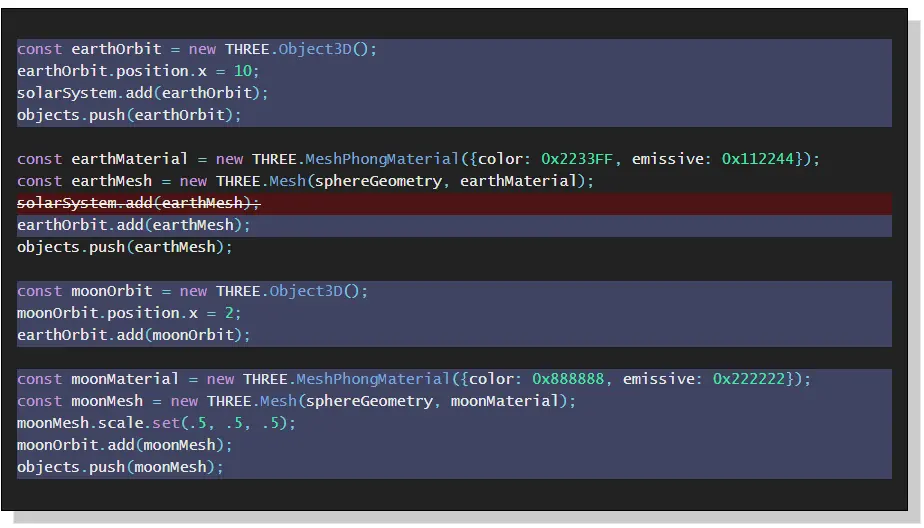Click the struck-through 'solarSystem.add(earthMesh);' line
The width and height of the screenshot is (924, 528).
coord(138,203)
